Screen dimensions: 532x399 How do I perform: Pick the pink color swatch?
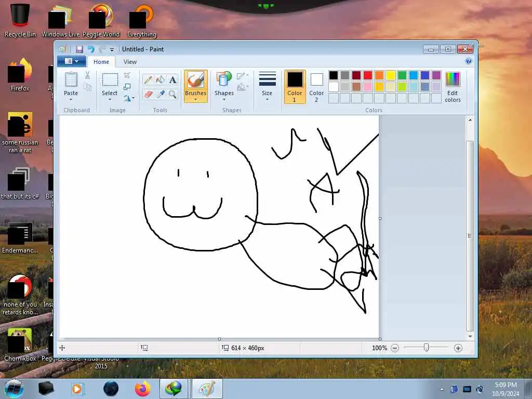coord(368,87)
